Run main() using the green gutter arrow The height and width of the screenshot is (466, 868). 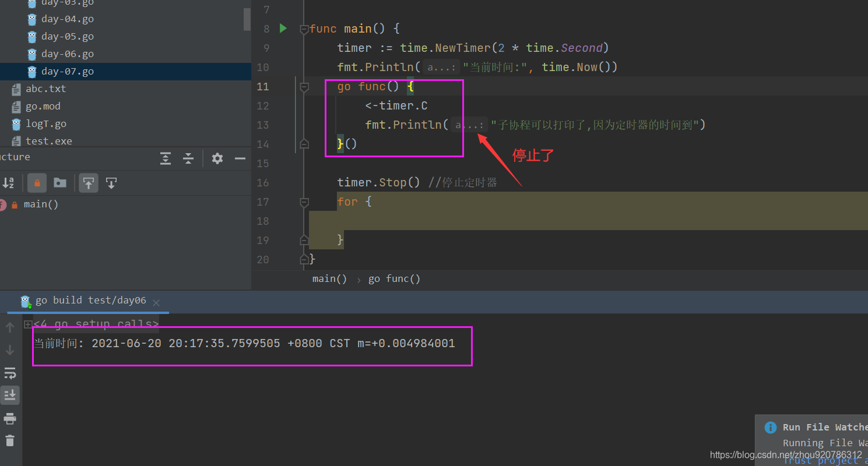[283, 28]
